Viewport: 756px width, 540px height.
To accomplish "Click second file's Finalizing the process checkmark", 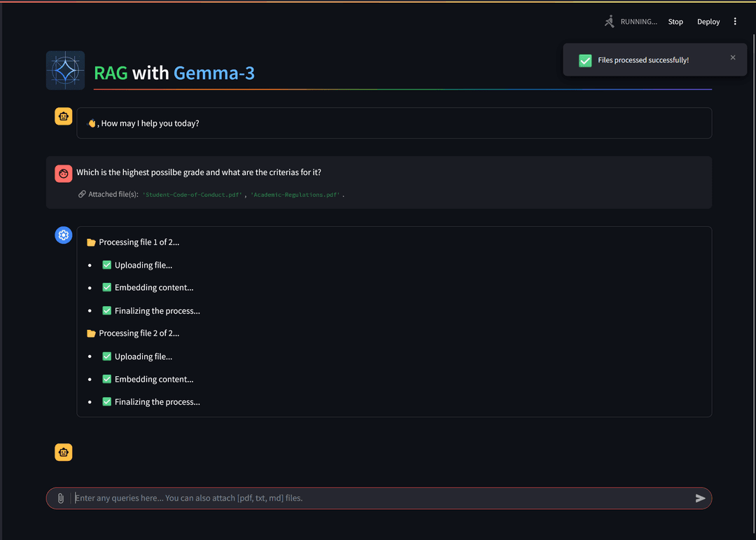I will (107, 401).
